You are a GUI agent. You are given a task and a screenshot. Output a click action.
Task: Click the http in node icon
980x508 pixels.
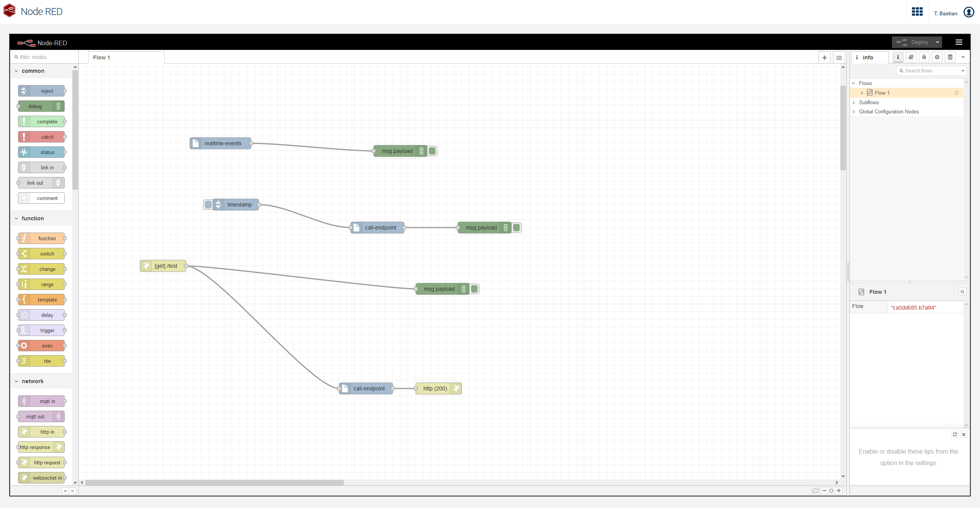(x=24, y=431)
